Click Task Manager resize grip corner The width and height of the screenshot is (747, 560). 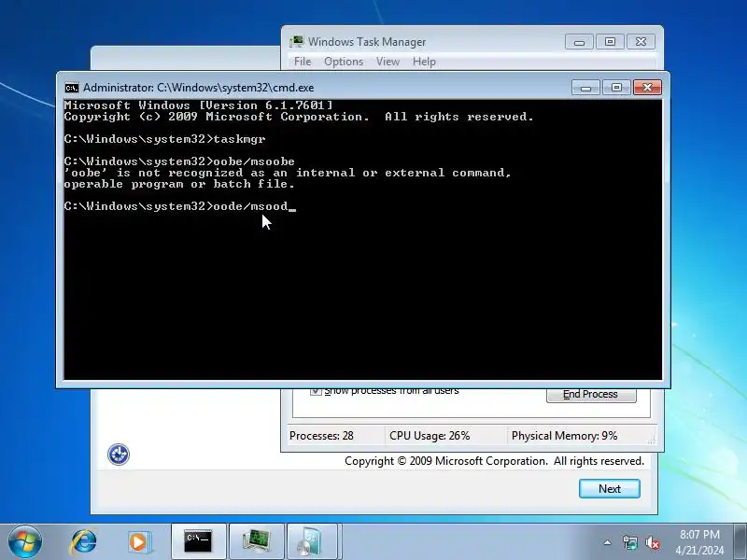652,441
